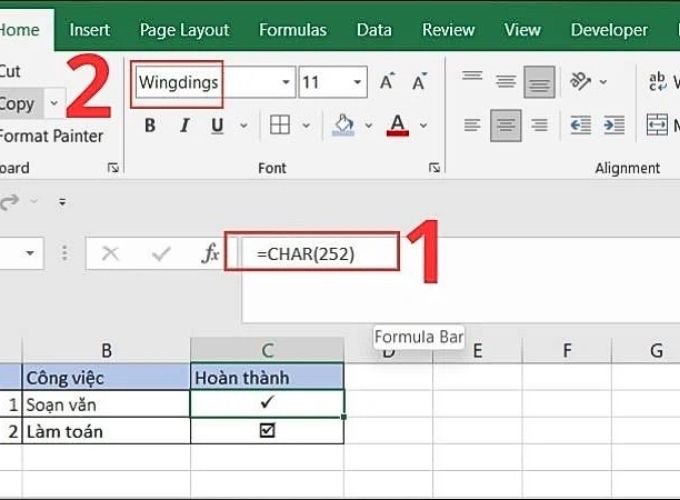Open Developer tab
680x500 pixels.
609,30
